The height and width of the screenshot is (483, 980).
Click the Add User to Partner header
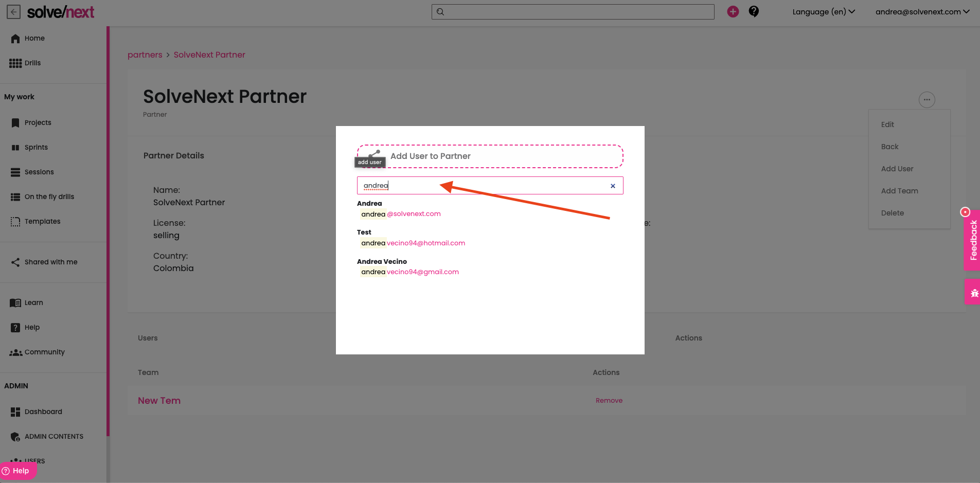[490, 156]
